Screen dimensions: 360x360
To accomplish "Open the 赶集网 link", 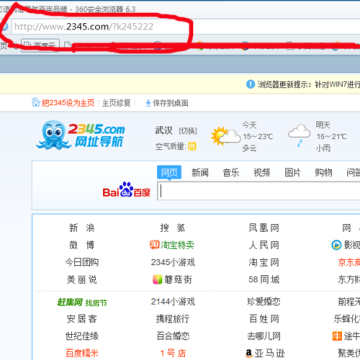I will click(x=70, y=302).
